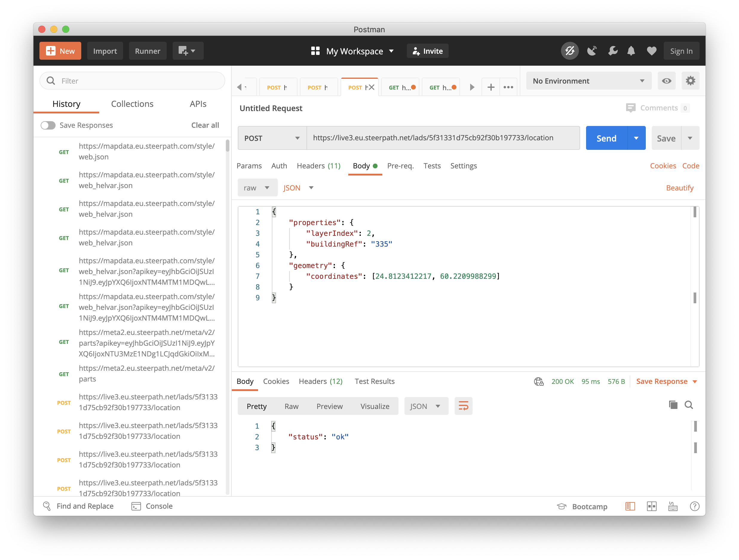The width and height of the screenshot is (739, 560).
Task: Open manage environments gear icon
Action: click(690, 81)
